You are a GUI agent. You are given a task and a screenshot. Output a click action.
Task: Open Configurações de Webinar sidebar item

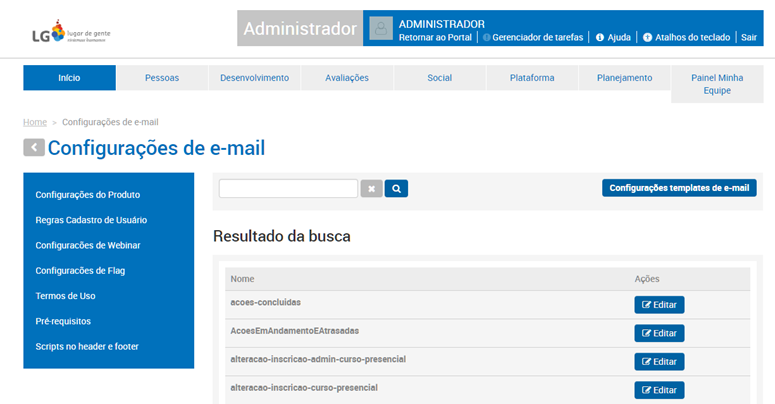pyautogui.click(x=87, y=245)
